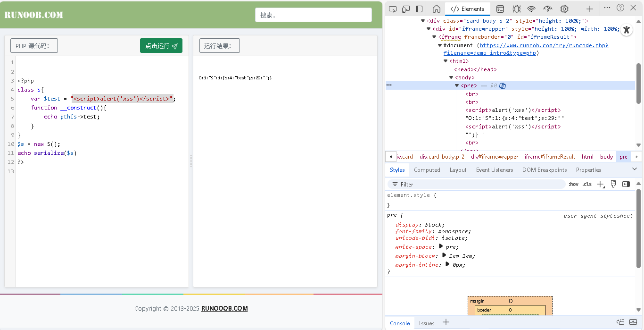
Task: Click the paper-plane icon on run button
Action: pos(175,46)
